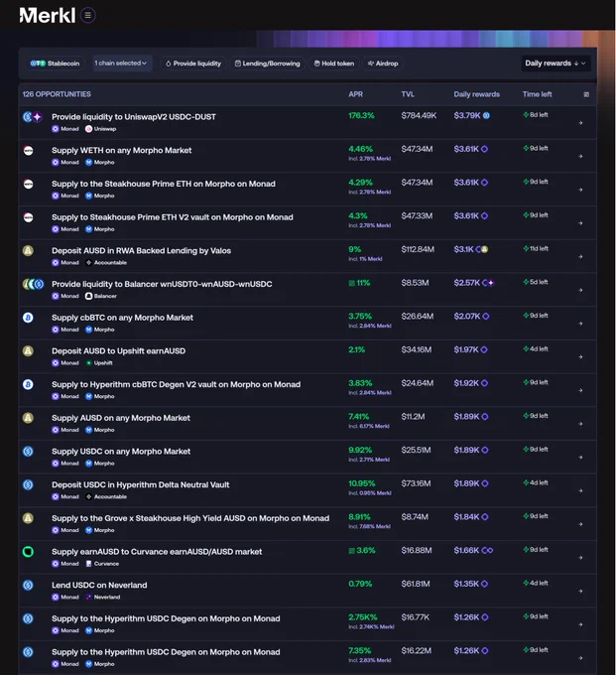Sort by Time left column header

coord(538,94)
